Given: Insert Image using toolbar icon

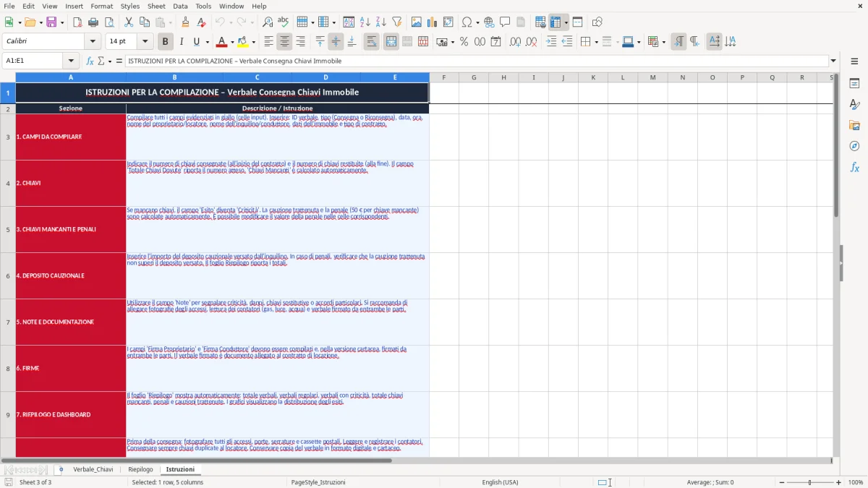Looking at the screenshot, I should pyautogui.click(x=417, y=22).
